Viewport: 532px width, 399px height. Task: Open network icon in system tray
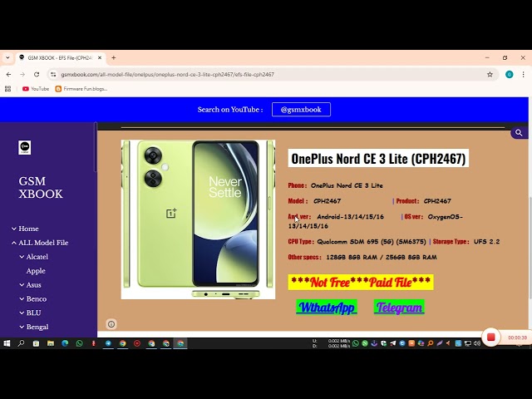(467, 343)
